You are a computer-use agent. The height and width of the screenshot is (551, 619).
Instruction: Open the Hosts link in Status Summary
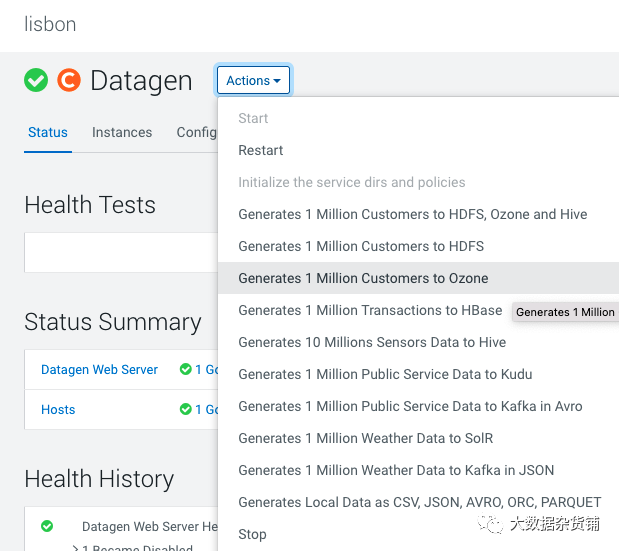pos(58,409)
